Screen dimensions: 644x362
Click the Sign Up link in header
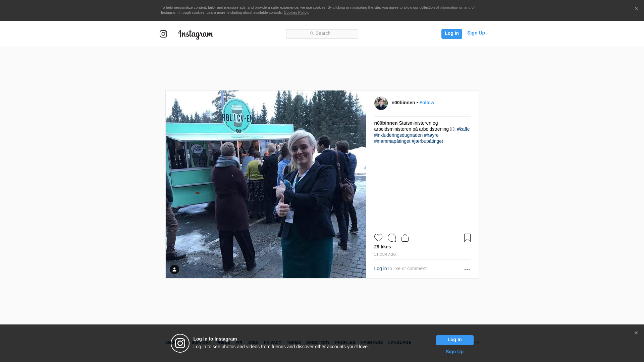(x=476, y=33)
